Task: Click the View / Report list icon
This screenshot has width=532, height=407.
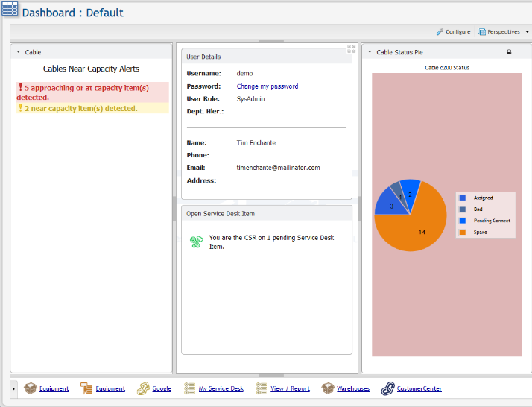Action: [262, 388]
